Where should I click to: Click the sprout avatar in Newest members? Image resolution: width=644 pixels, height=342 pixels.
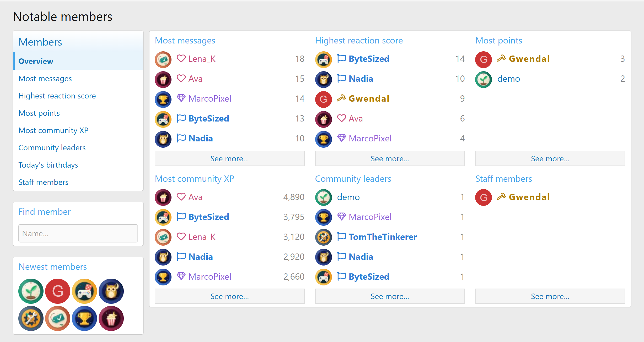coord(31,291)
